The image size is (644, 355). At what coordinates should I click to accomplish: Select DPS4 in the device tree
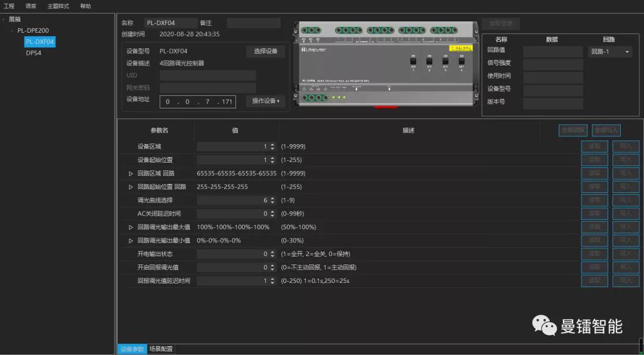33,52
